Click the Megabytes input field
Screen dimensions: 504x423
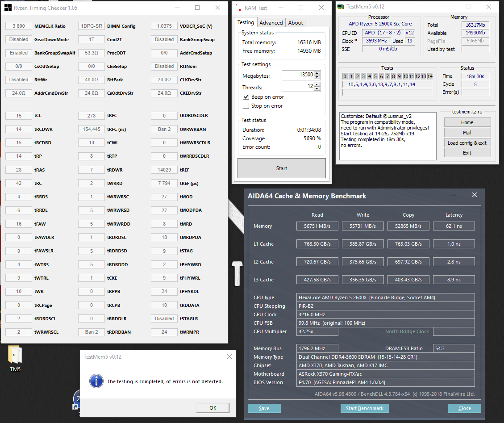pos(298,75)
